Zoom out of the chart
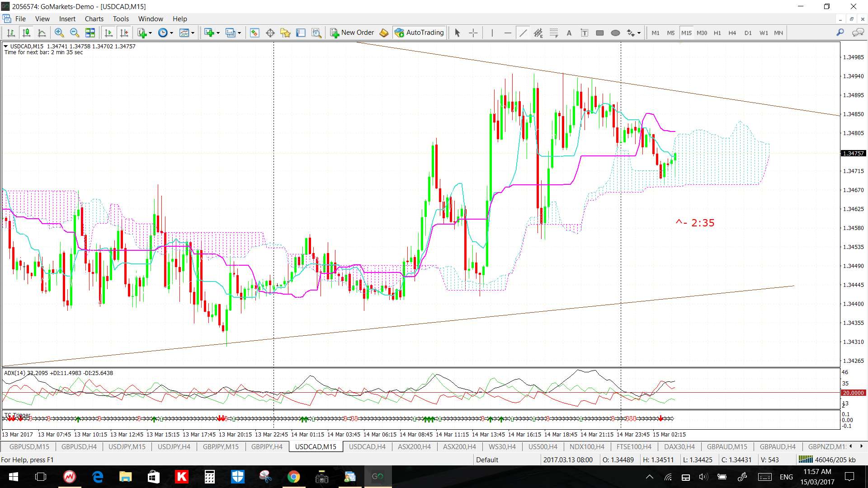868x488 pixels. tap(74, 33)
